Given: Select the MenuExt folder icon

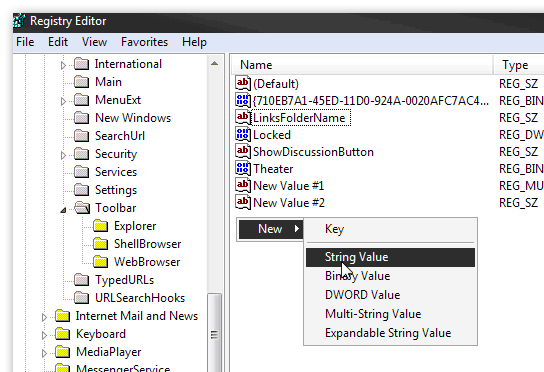Looking at the screenshot, I should click(82, 100).
